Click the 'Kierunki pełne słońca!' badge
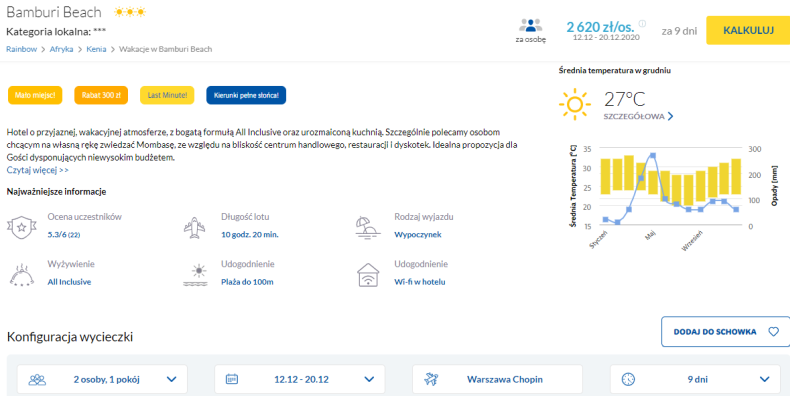The height and width of the screenshot is (396, 790). point(246,95)
